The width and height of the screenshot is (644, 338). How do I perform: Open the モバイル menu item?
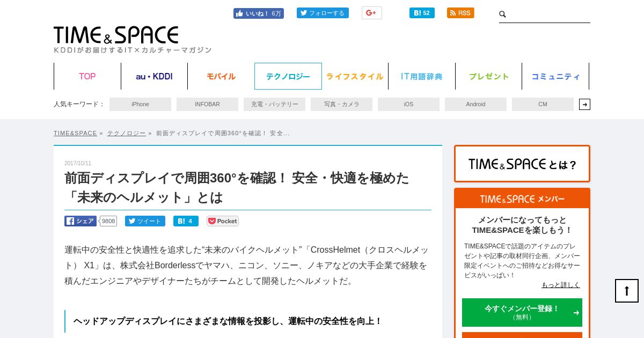click(x=221, y=76)
